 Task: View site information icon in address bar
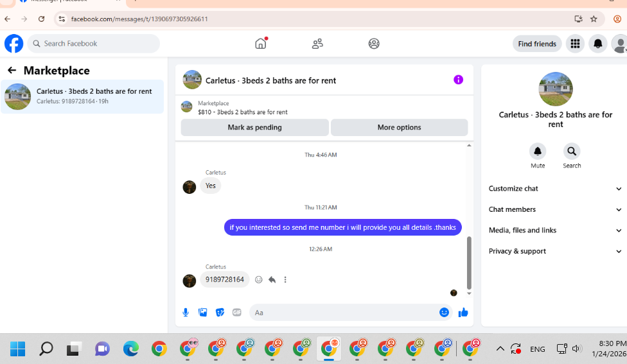click(61, 19)
